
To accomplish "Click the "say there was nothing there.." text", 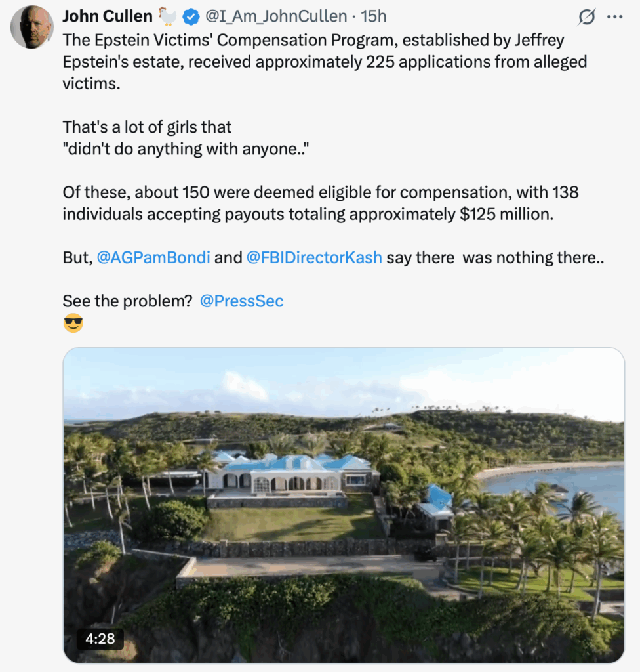I will tap(494, 258).
